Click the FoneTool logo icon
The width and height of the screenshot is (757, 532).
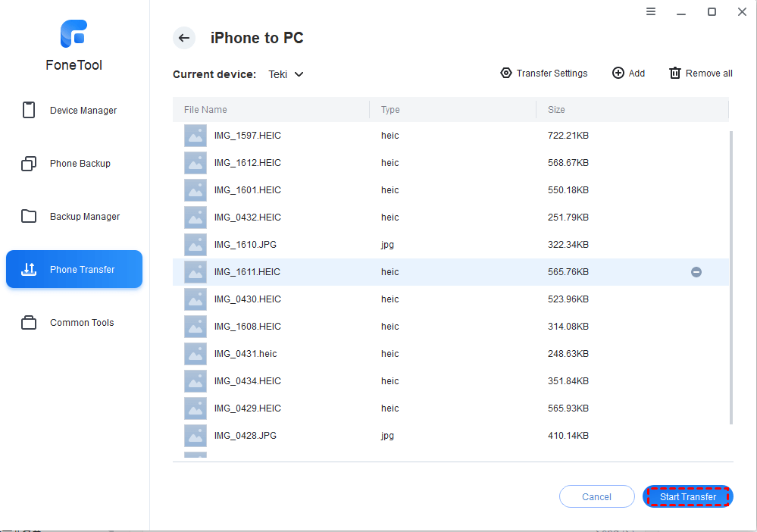74,34
